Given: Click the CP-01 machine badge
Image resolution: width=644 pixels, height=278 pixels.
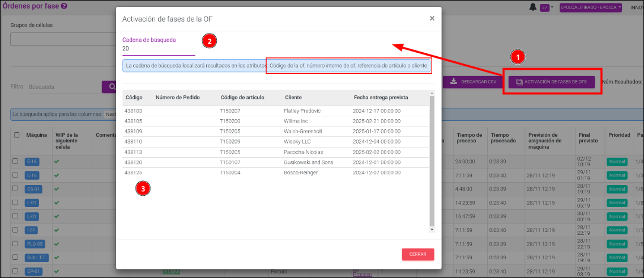Looking at the screenshot, I should point(32,271).
